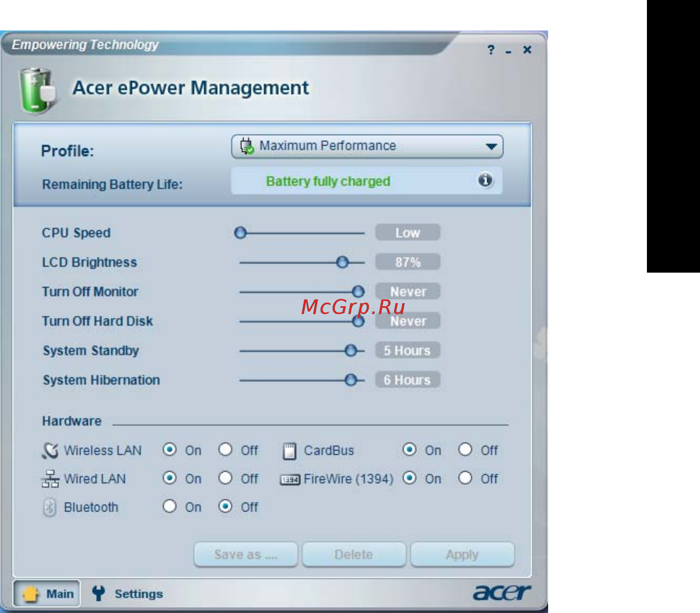The image size is (700, 613).
Task: Click the battery info icon
Action: tap(485, 180)
